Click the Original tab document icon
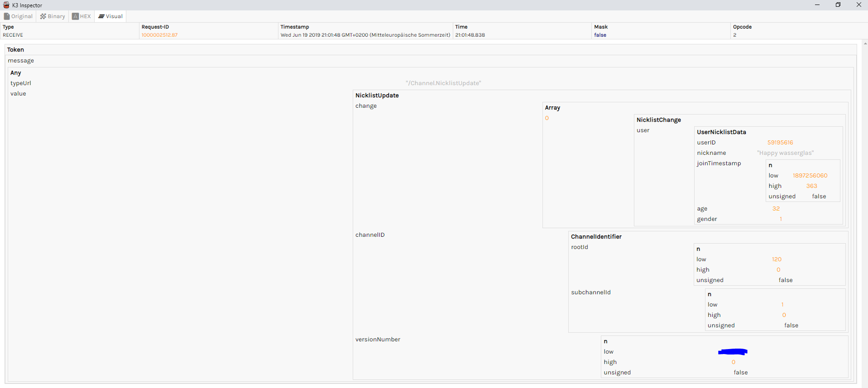The width and height of the screenshot is (868, 388). (x=7, y=16)
